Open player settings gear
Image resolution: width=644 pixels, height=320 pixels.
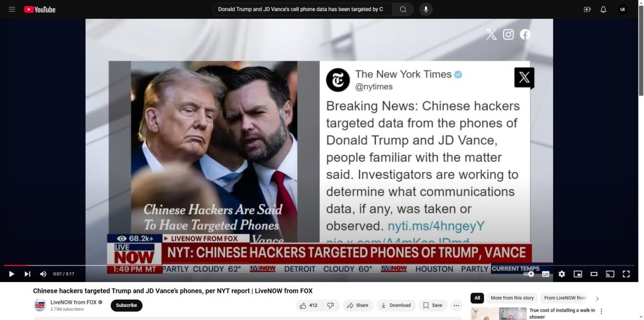pos(561,274)
